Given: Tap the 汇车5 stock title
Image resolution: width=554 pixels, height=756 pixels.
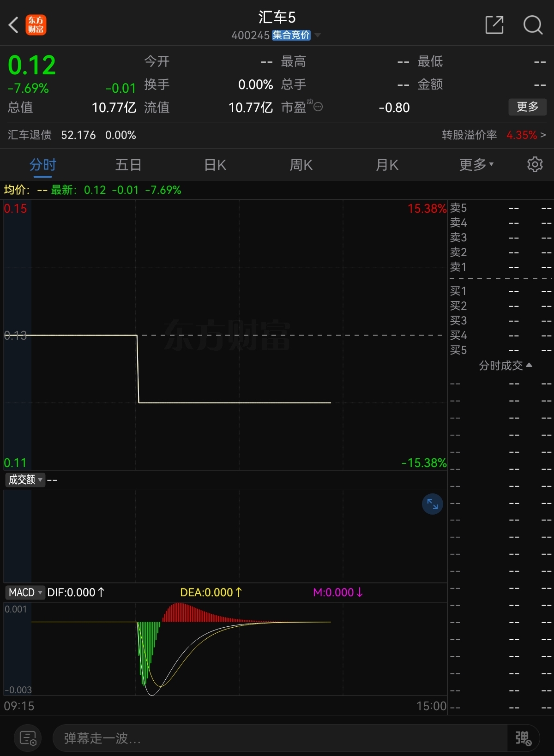Looking at the screenshot, I should 277,17.
